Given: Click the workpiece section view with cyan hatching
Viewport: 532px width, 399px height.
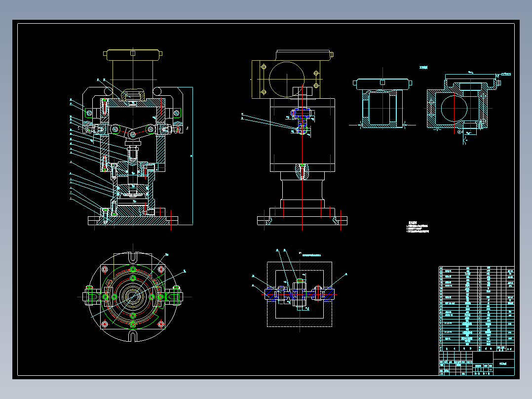Looking at the screenshot, I should click(x=382, y=103).
